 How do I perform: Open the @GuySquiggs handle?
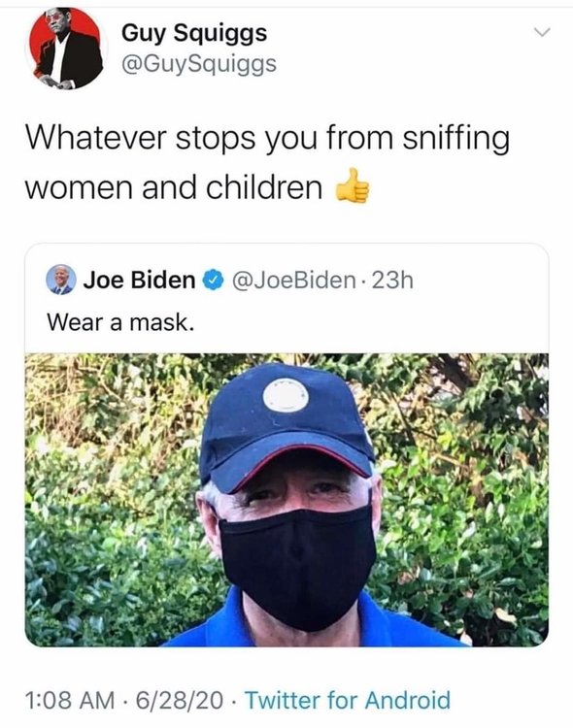[x=199, y=64]
